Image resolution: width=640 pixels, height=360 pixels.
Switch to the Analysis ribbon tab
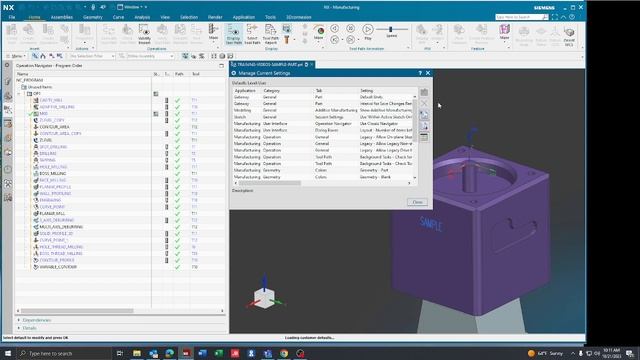coord(142,17)
